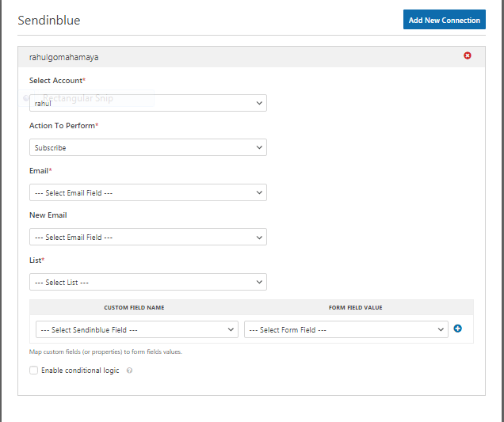Add another custom field row with plus icon
Image resolution: width=504 pixels, height=422 pixels.
[x=458, y=329]
